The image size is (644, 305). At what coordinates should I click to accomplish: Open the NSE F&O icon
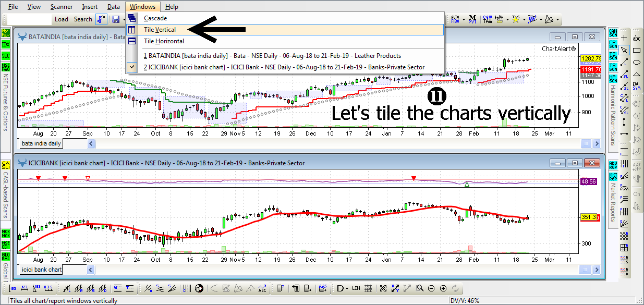pyautogui.click(x=6, y=67)
